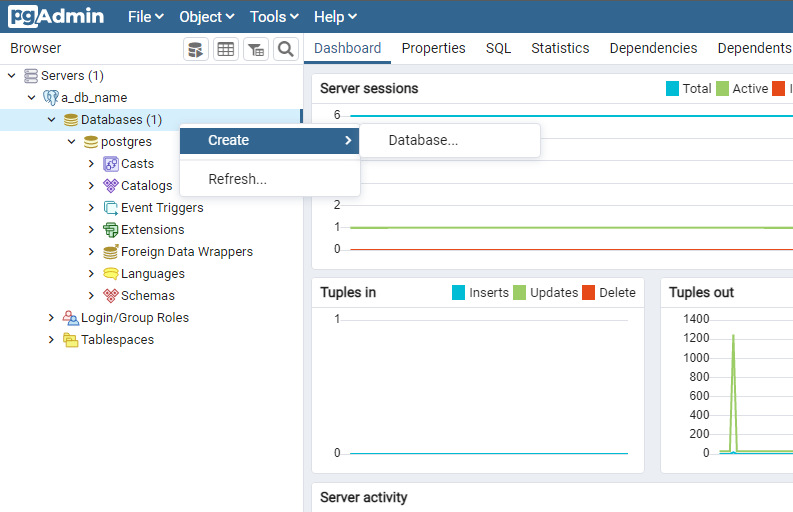Select the Languages tree item
The height and width of the screenshot is (512, 793).
[x=152, y=274]
